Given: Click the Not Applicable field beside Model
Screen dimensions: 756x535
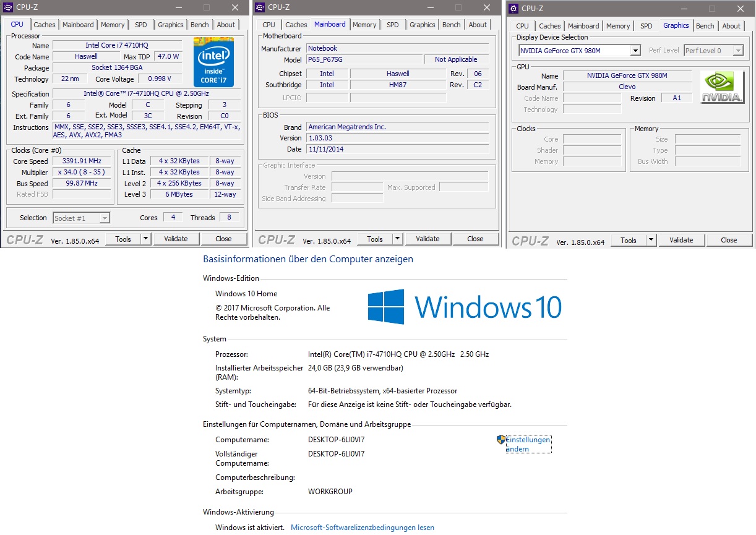Looking at the screenshot, I should click(x=456, y=59).
